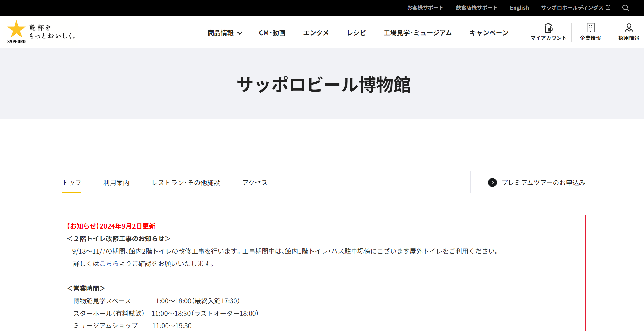Open the アクセス tab
This screenshot has width=644, height=331.
pos(255,183)
